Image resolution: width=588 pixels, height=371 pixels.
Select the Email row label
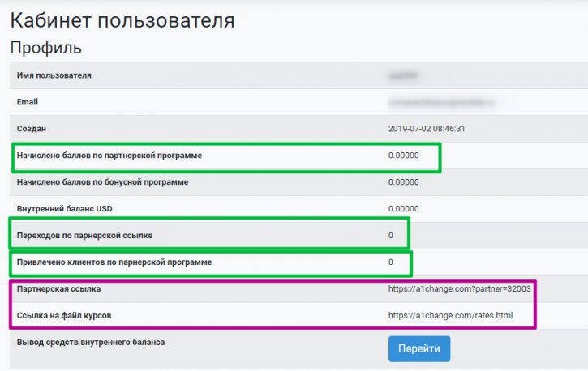coord(28,102)
